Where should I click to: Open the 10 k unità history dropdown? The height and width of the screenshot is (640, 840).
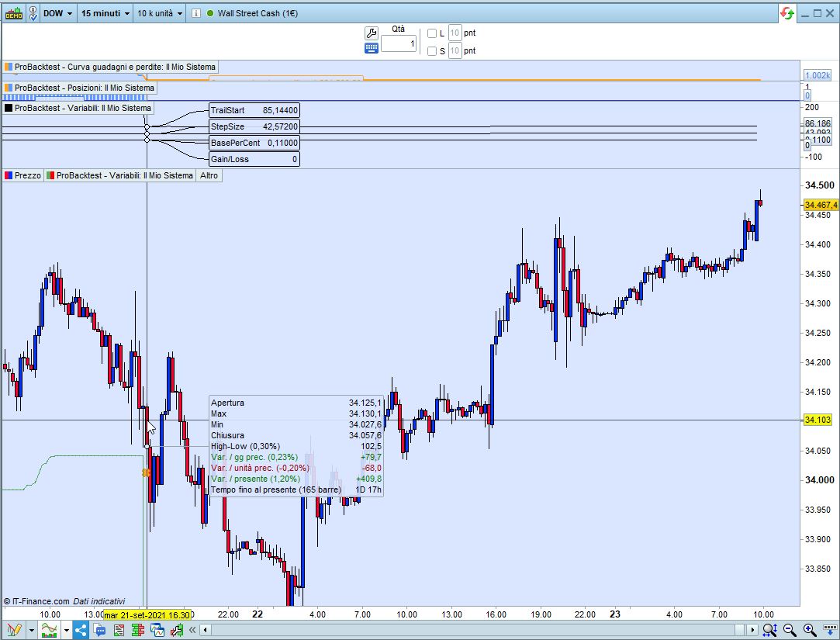[x=160, y=13]
